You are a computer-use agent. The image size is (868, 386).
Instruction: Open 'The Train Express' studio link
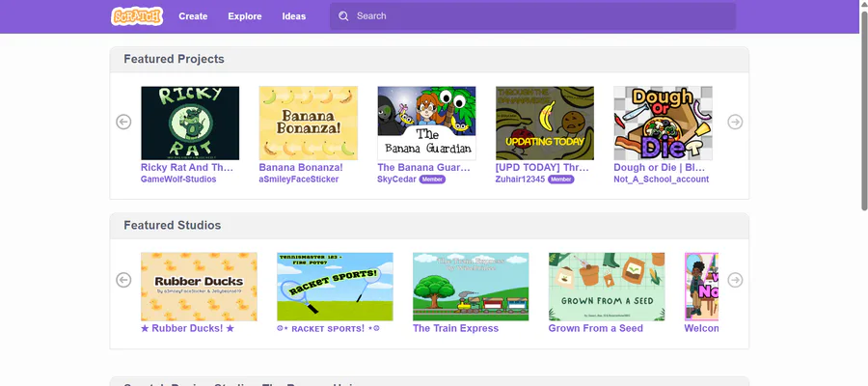pos(455,328)
